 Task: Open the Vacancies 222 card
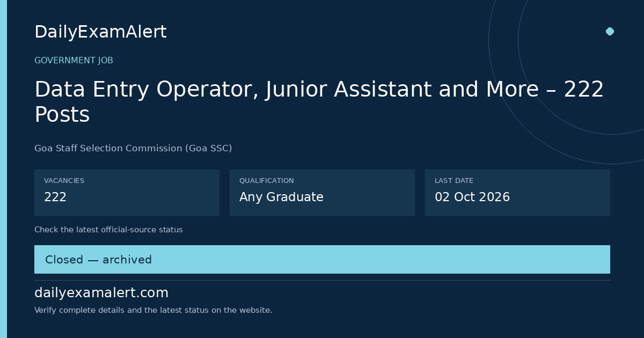[127, 193]
